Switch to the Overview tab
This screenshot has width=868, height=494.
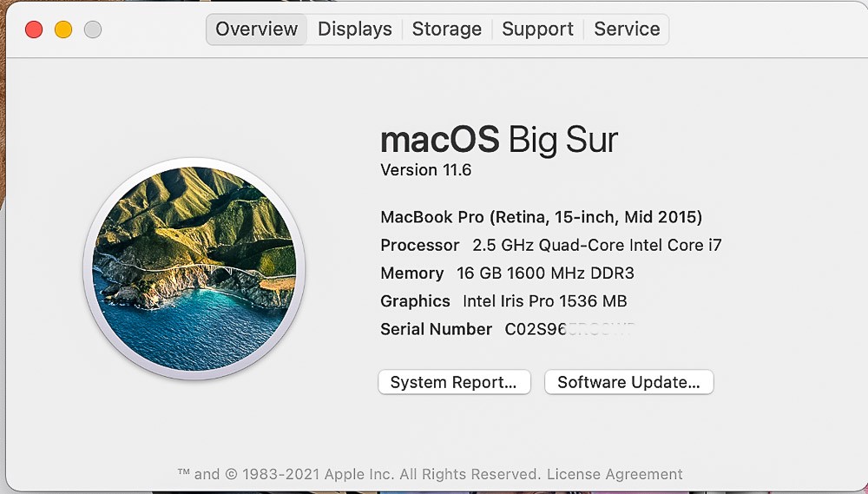pyautogui.click(x=256, y=30)
